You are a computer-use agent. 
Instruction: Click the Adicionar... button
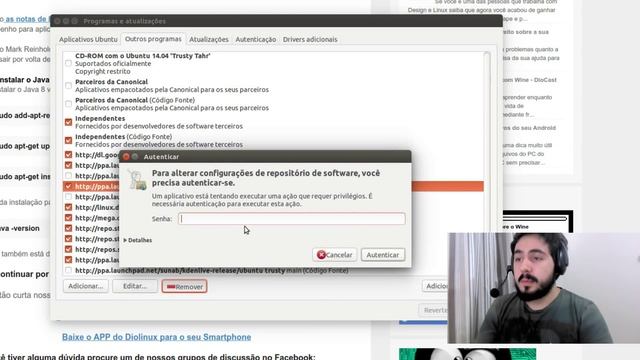click(x=86, y=286)
